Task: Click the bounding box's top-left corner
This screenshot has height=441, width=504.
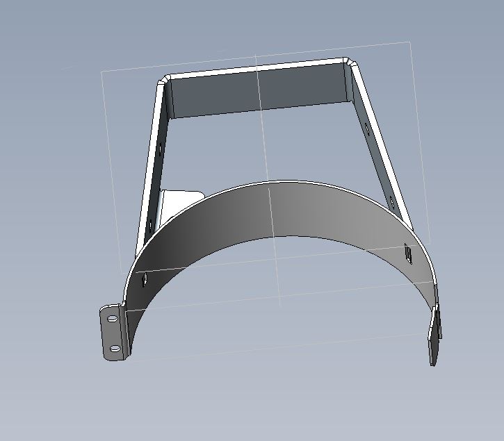Action: tap(101, 72)
